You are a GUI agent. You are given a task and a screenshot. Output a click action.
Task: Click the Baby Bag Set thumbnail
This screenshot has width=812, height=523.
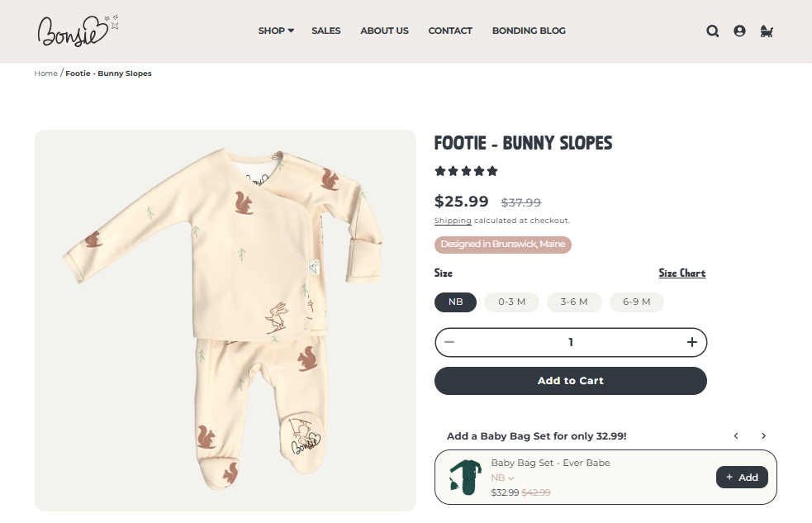point(464,477)
